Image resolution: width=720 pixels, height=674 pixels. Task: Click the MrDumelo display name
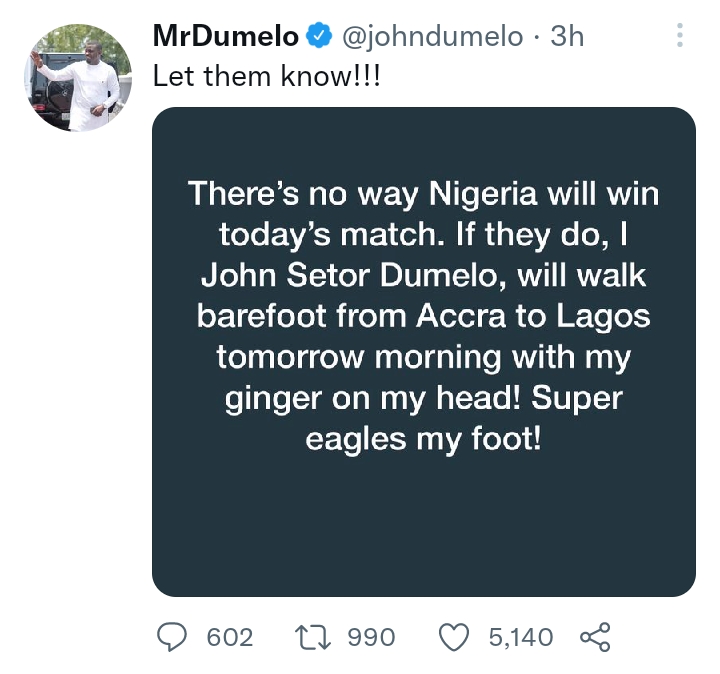coord(226,37)
